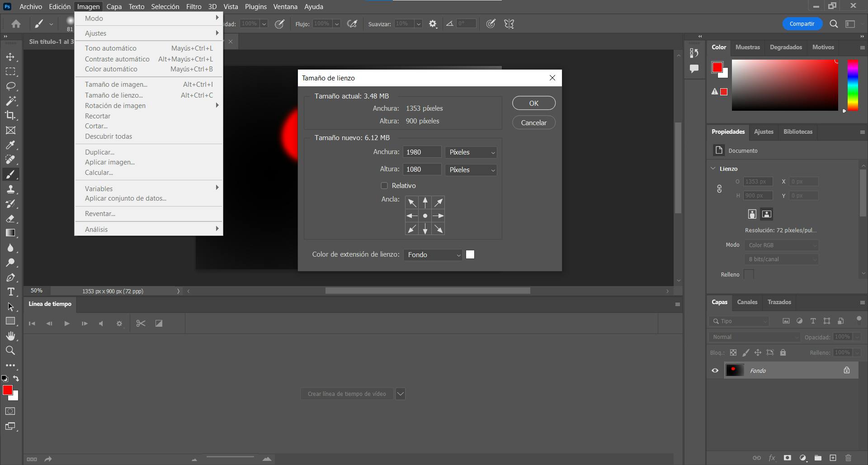
Task: Open Anchura units Píxeles dropdown
Action: pyautogui.click(x=471, y=152)
